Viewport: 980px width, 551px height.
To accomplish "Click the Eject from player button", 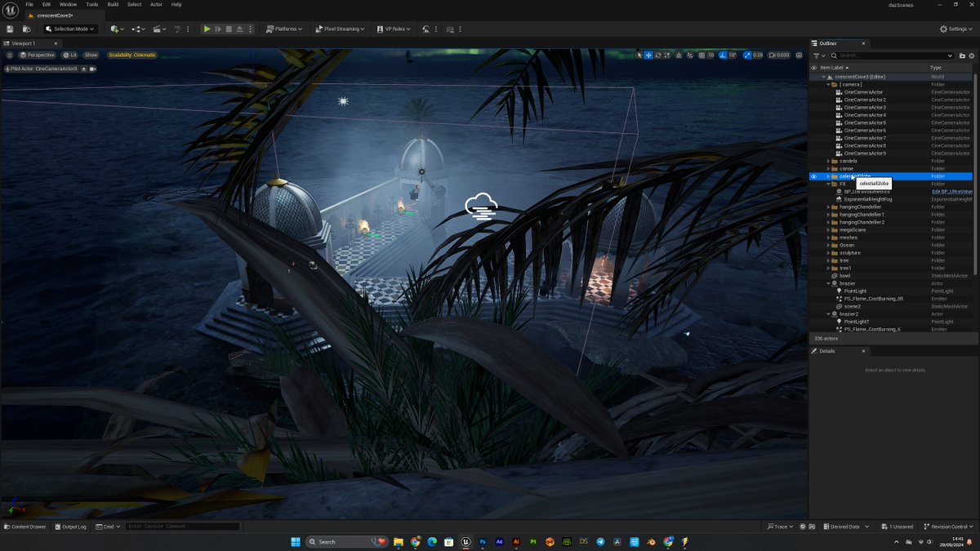I will [239, 29].
